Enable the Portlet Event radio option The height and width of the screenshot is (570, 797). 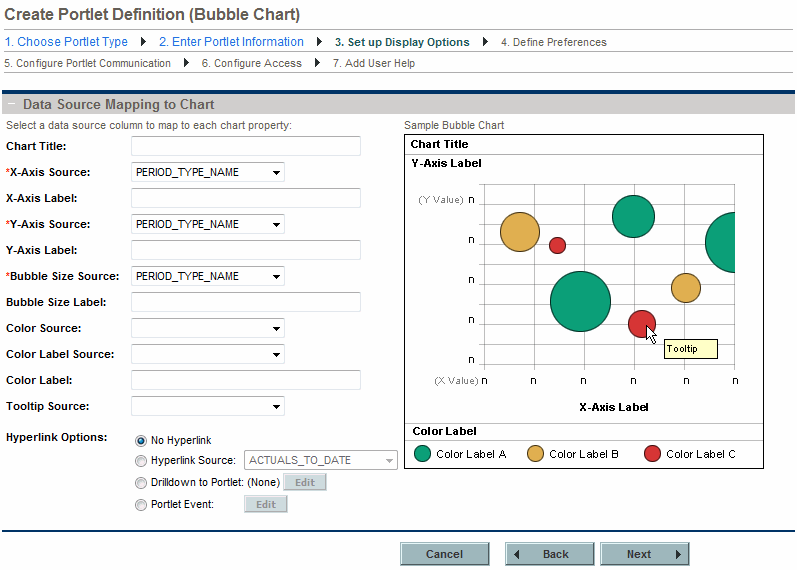coord(141,505)
